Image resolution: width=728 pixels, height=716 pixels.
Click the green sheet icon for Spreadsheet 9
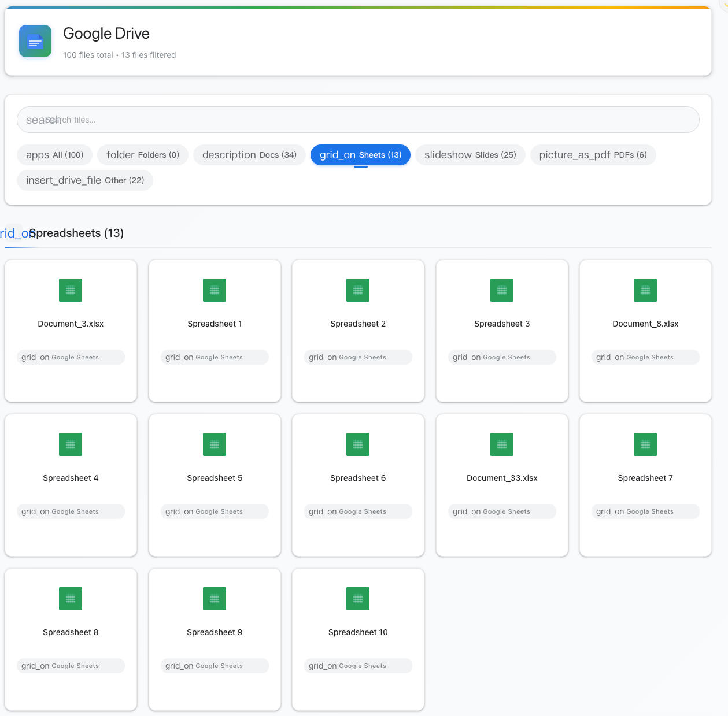pyautogui.click(x=215, y=599)
